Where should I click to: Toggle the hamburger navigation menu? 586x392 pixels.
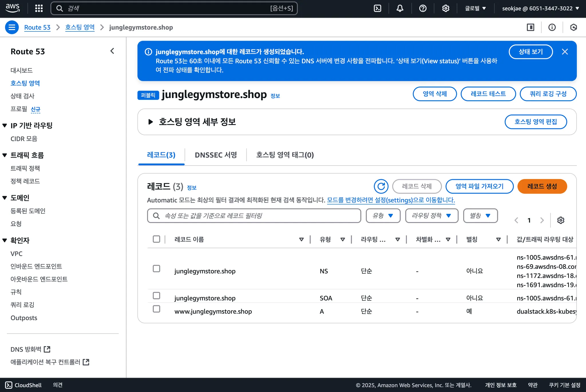point(12,27)
